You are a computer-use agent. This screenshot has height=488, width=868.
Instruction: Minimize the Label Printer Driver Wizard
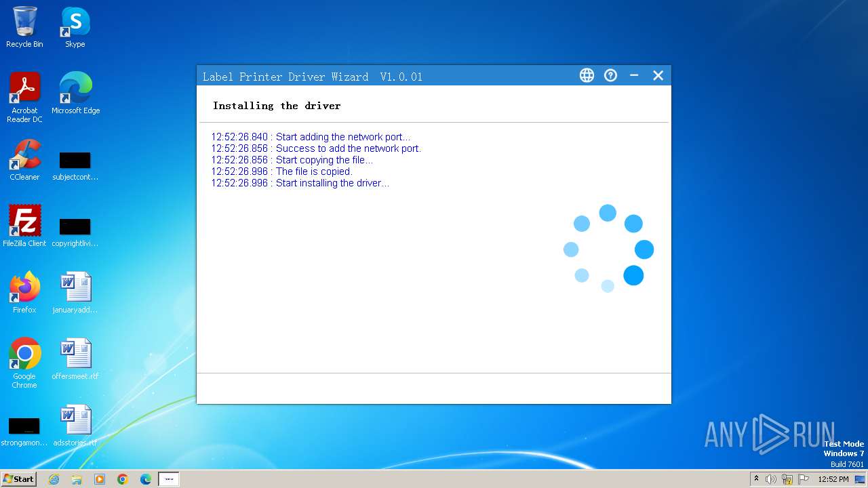coord(634,75)
